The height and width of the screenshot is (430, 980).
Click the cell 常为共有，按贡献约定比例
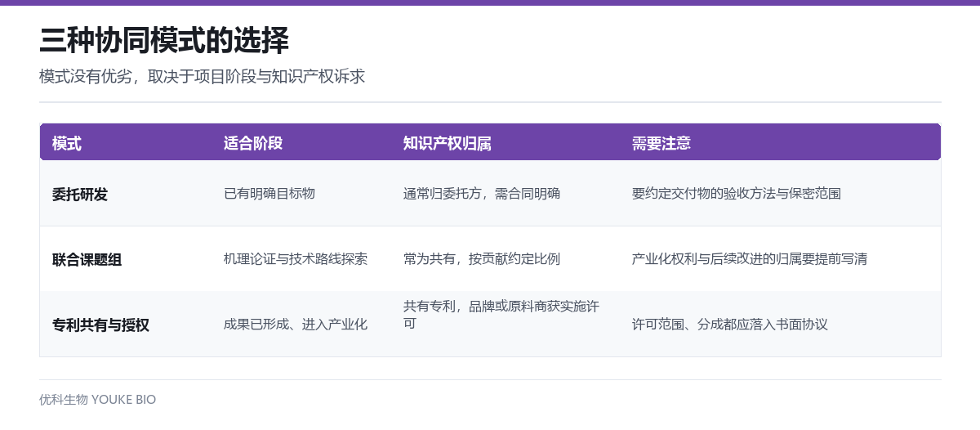coord(482,259)
